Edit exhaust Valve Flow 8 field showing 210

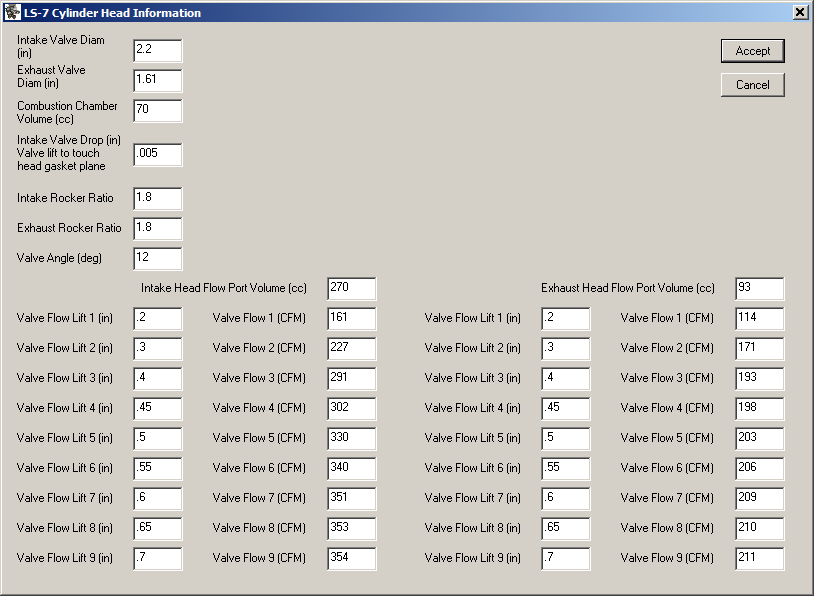click(760, 529)
